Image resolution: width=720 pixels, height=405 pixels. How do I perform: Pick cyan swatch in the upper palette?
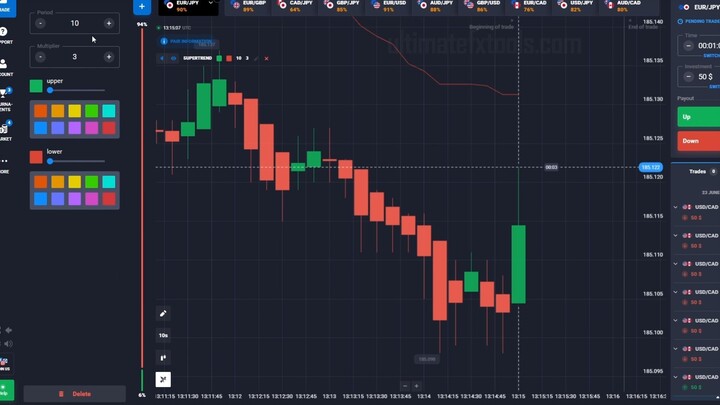point(109,111)
